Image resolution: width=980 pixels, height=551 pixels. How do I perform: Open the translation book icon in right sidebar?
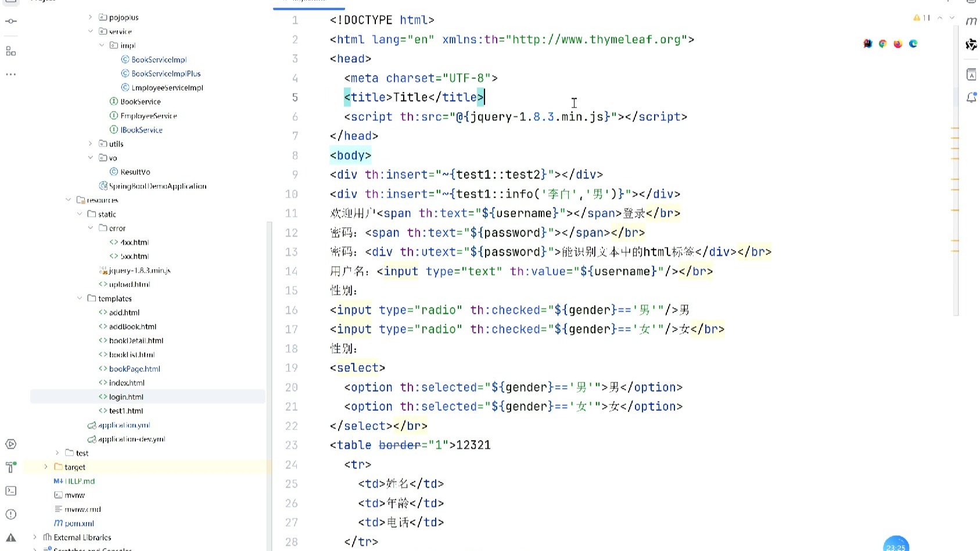971,74
